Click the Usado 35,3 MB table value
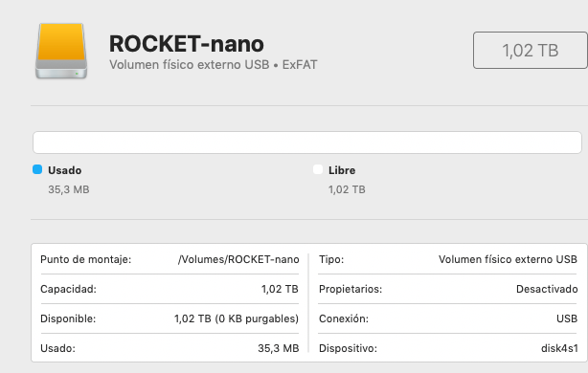The image size is (588, 373). click(279, 348)
